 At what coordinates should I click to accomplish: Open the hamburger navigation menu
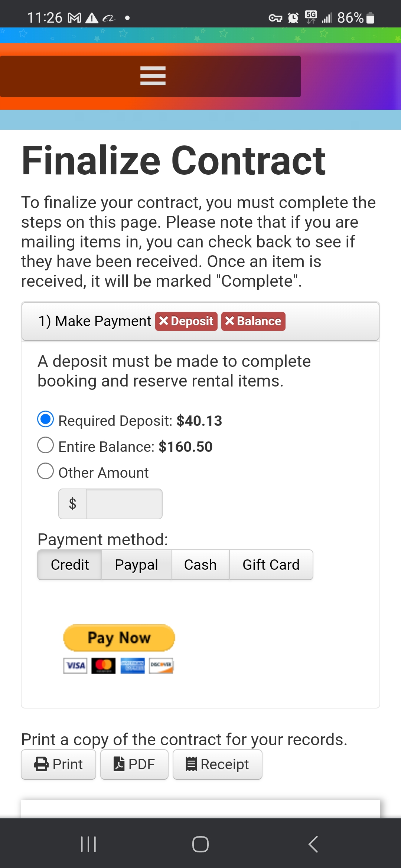(153, 76)
